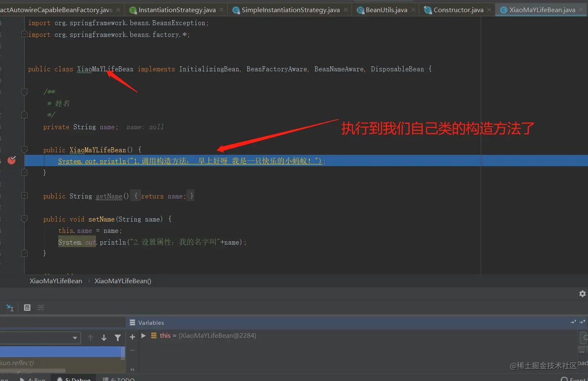Screen dimensions: 588x381
Task: Open the 4: Run tool window
Action: pos(33,379)
